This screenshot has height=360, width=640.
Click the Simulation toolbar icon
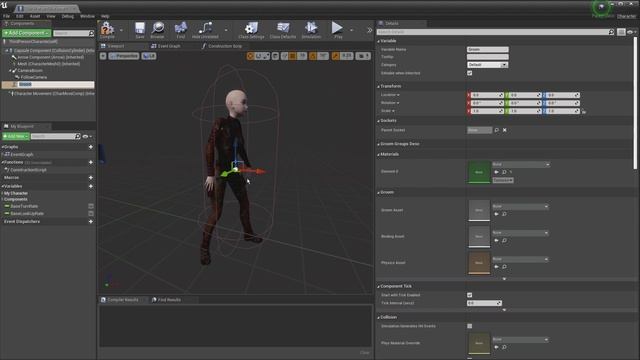tap(311, 29)
